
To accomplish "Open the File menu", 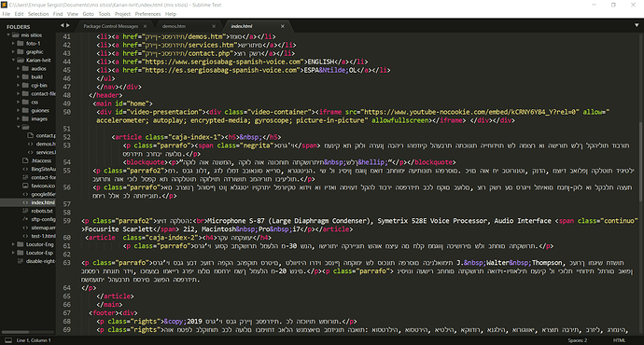I will (x=7, y=14).
